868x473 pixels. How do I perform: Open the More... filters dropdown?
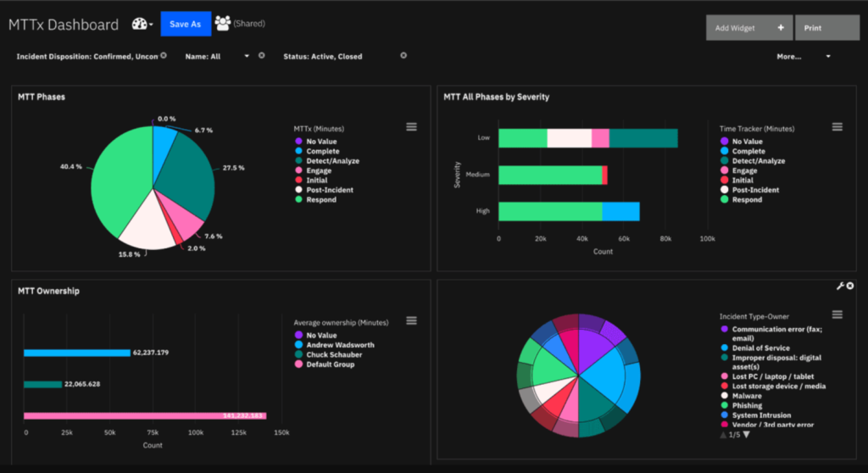click(804, 57)
